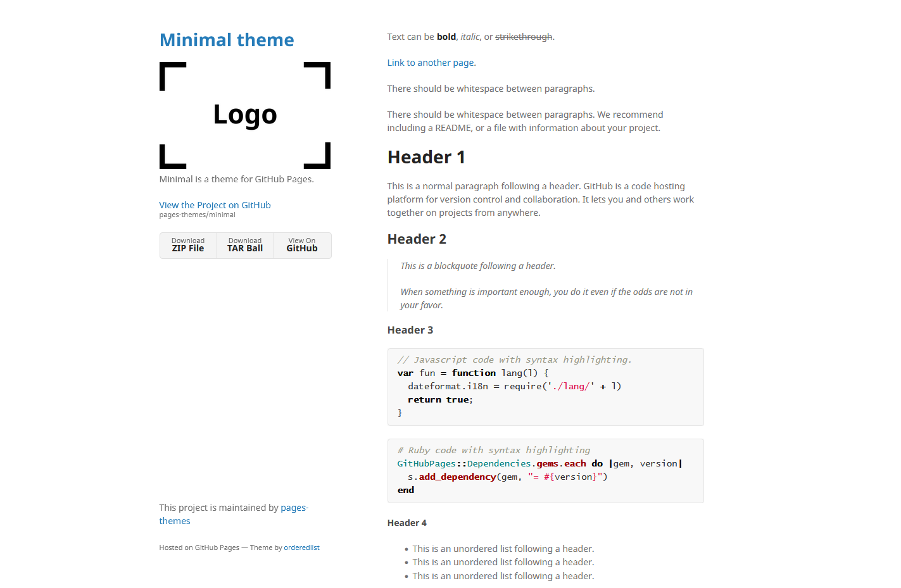901x588 pixels.
Task: Click the bold word in first paragraph
Action: (x=446, y=37)
